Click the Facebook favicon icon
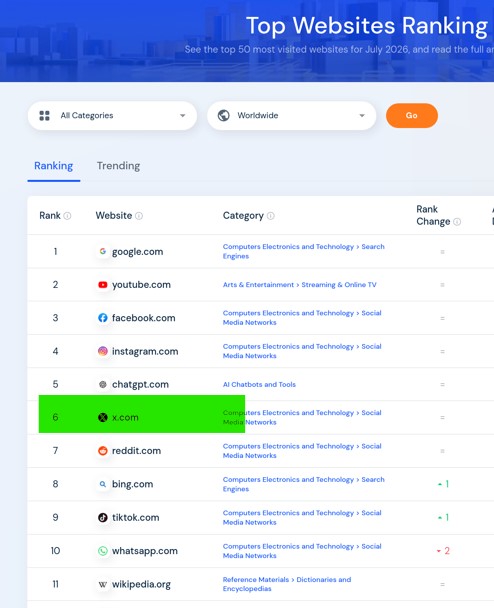 tap(102, 318)
